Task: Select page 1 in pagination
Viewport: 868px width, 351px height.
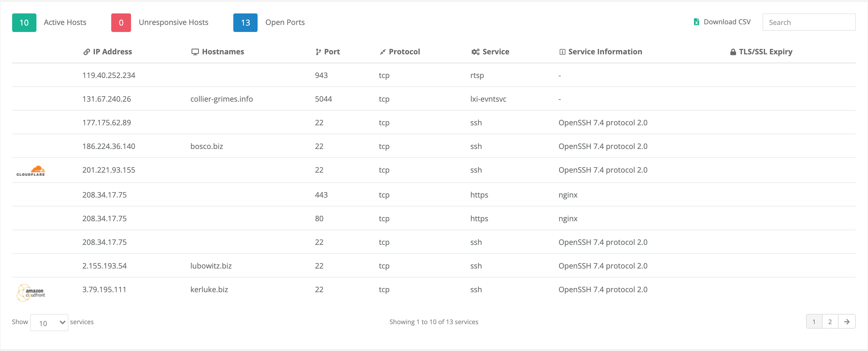Action: [x=814, y=322]
